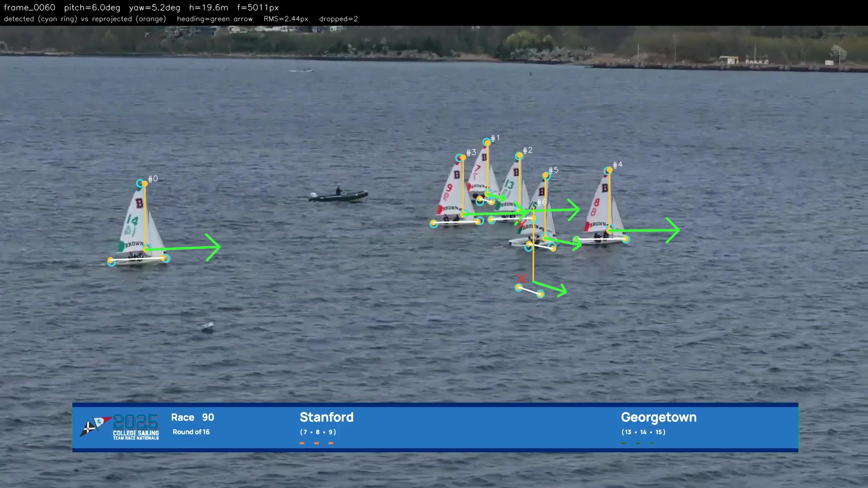Select the "yaw=5.2deg" readout
This screenshot has height=488, width=868.
[155, 8]
